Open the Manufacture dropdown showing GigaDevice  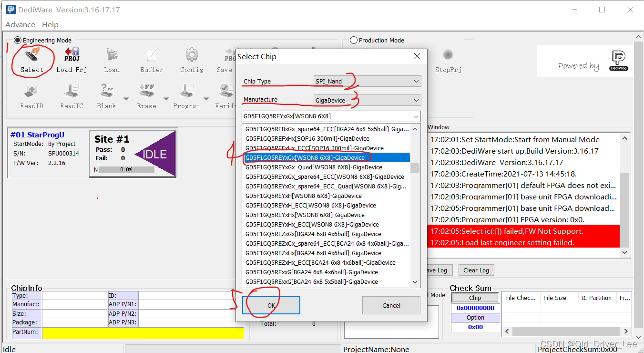367,100
